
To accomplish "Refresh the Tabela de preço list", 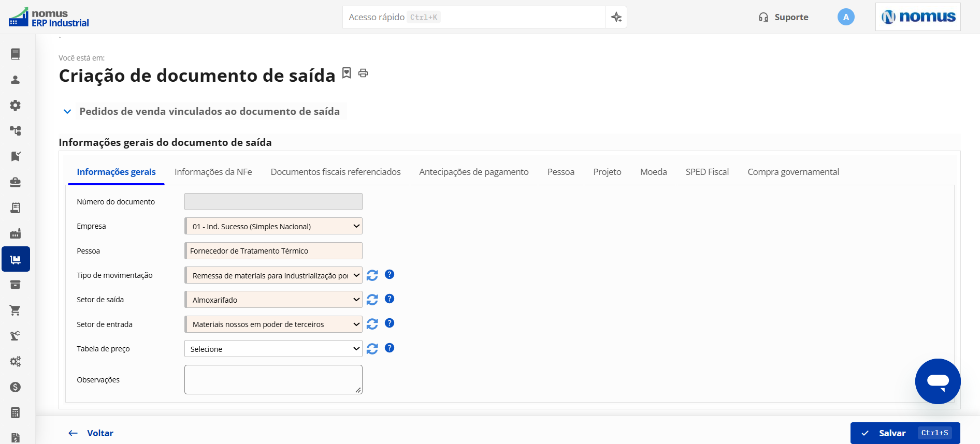I will (x=372, y=349).
